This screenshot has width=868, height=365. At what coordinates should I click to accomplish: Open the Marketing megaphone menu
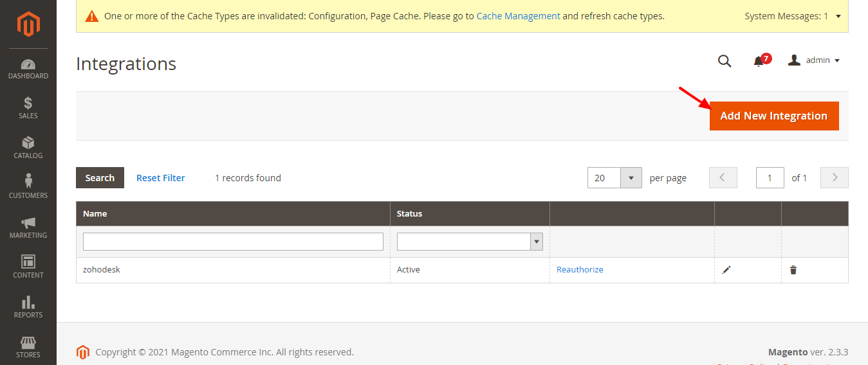(x=28, y=227)
